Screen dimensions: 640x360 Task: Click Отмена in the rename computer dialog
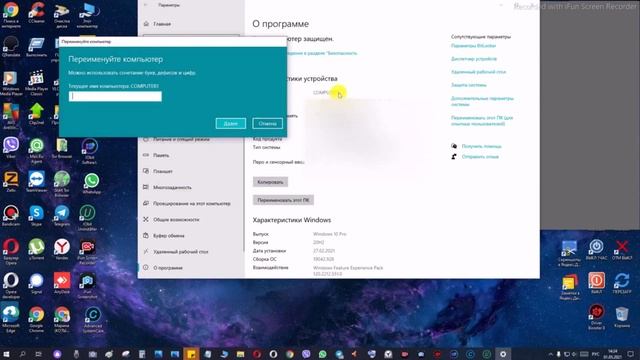[x=267, y=123]
